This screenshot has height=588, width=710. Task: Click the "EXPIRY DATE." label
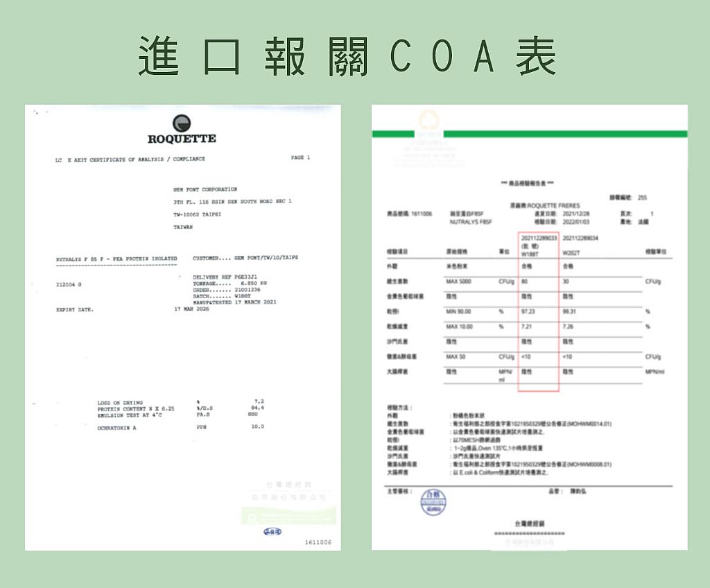[x=75, y=310]
